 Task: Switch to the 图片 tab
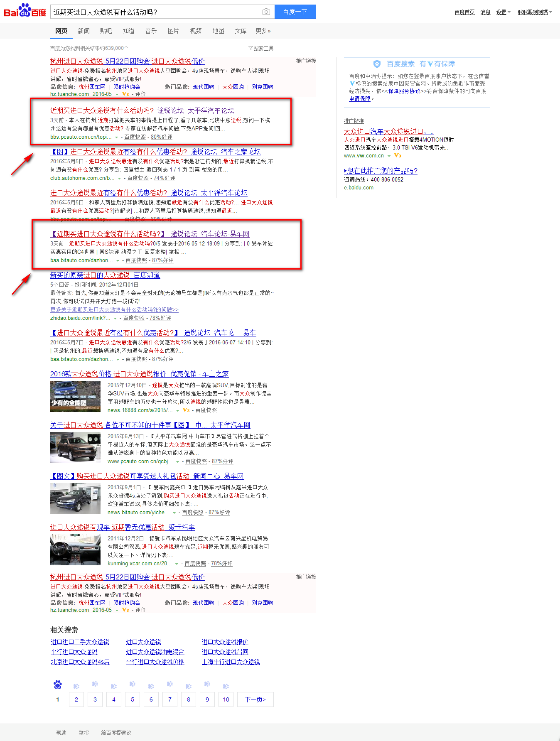click(x=173, y=31)
